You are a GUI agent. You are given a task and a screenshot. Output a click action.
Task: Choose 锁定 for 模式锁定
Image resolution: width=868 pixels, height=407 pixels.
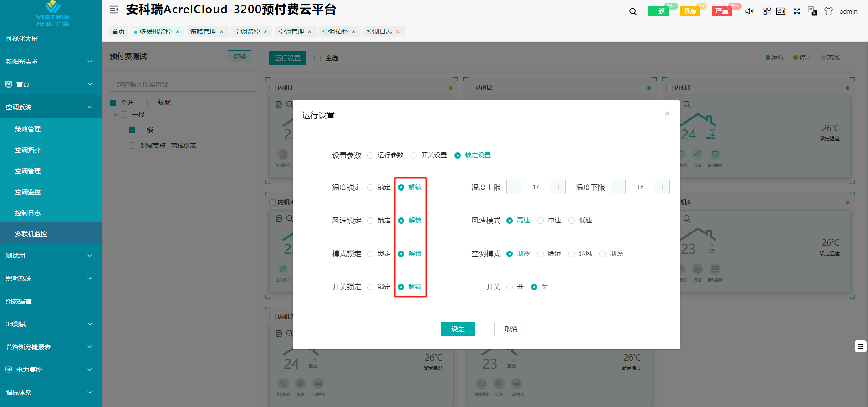click(379, 253)
